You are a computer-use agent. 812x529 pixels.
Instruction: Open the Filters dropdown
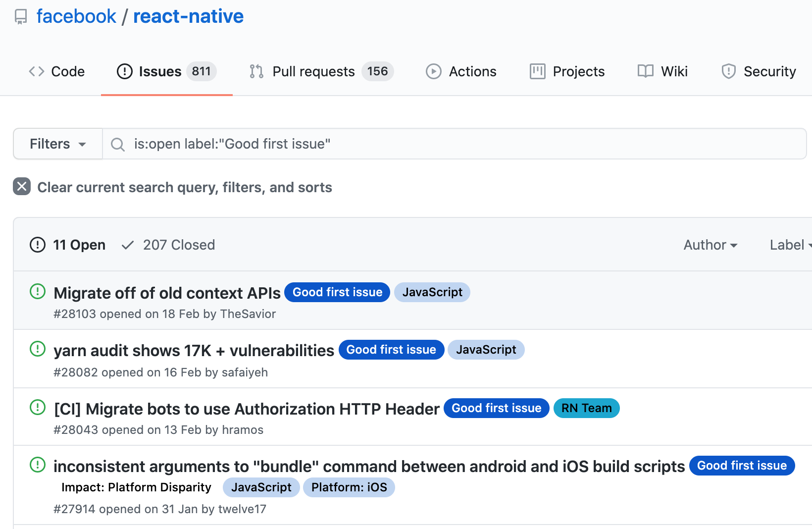pyautogui.click(x=58, y=144)
